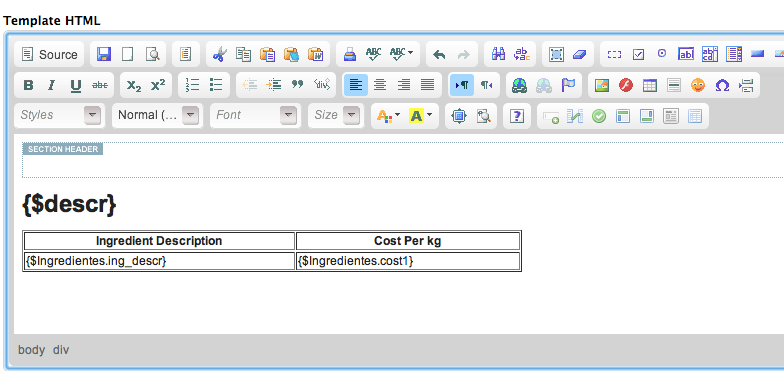Click the Print icon

tap(350, 54)
